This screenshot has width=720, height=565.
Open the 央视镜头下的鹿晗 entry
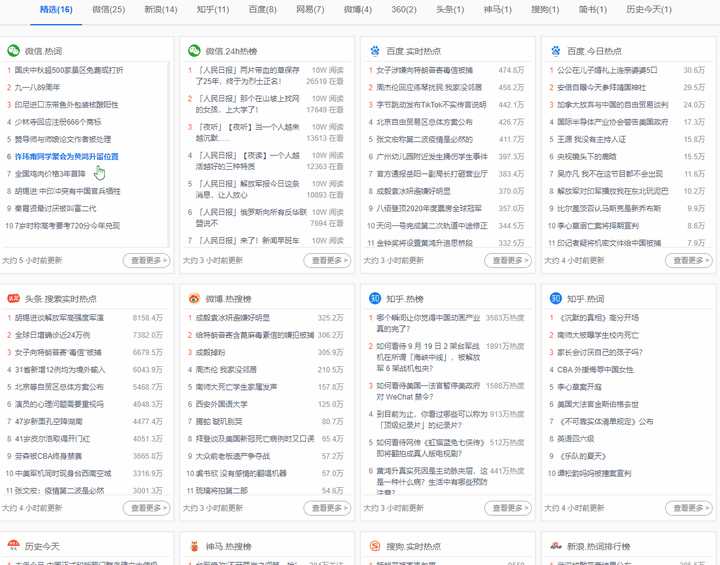pyautogui.click(x=587, y=157)
